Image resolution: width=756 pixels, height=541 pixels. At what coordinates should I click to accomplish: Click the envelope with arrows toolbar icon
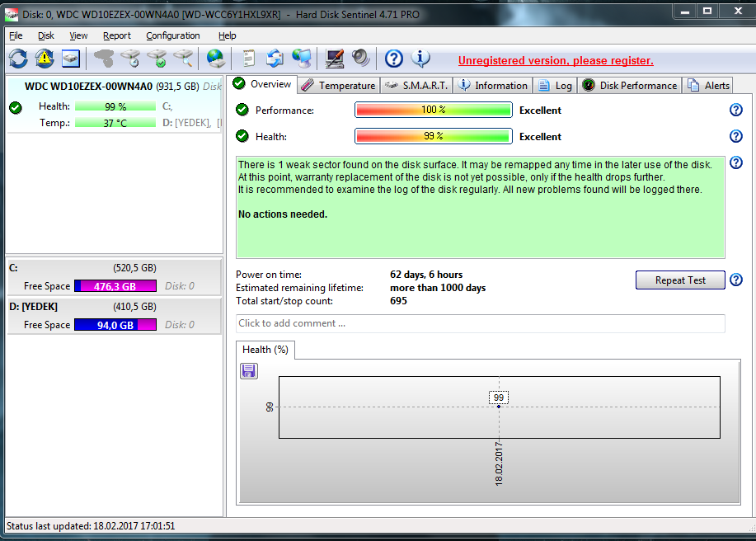275,59
